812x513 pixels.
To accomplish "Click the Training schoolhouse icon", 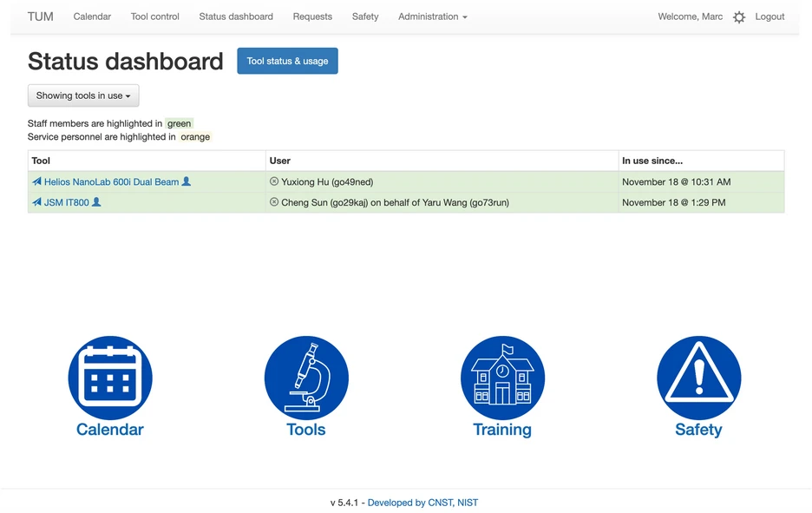I will click(502, 378).
